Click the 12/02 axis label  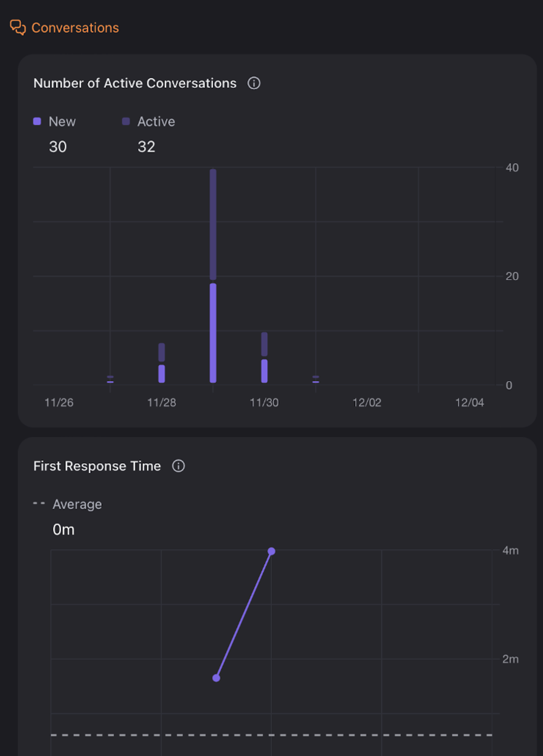click(368, 402)
